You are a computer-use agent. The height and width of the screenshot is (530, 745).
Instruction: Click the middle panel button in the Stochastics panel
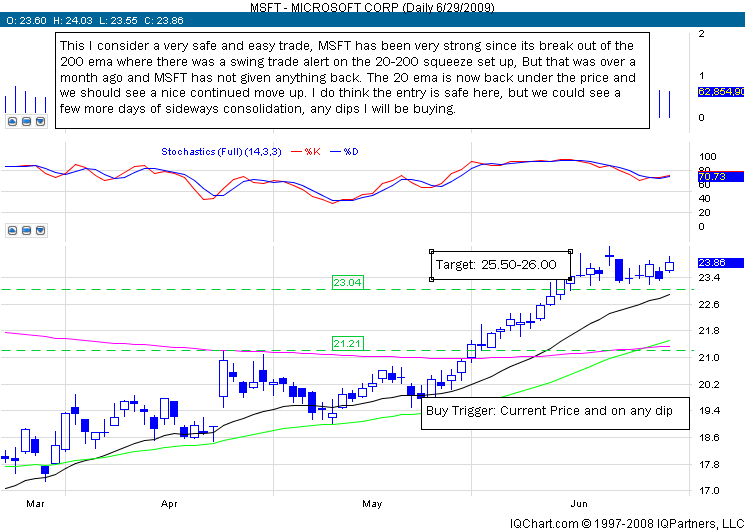tap(26, 229)
